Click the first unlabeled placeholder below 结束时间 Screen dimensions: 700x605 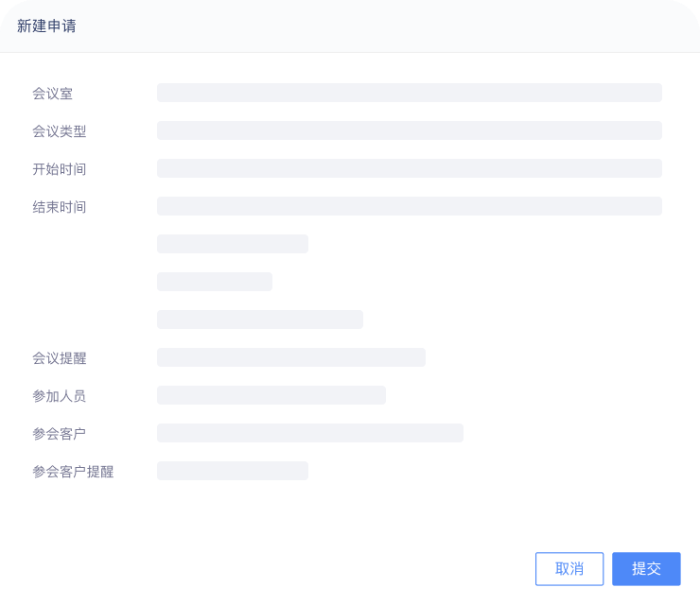232,244
